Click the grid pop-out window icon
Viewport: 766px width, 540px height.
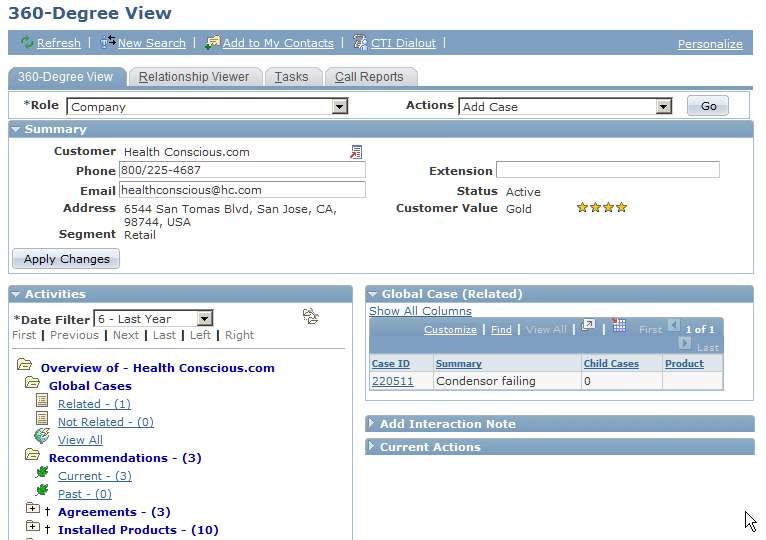[589, 325]
